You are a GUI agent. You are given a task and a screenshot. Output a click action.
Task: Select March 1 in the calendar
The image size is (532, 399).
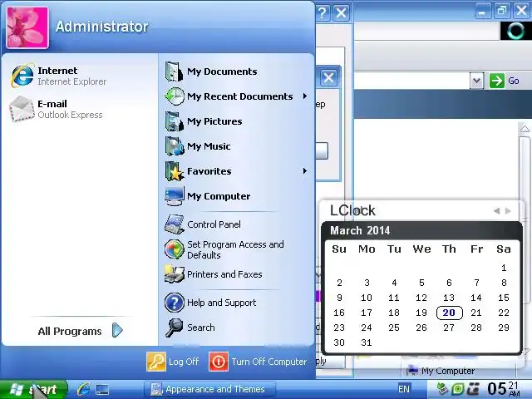(504, 268)
